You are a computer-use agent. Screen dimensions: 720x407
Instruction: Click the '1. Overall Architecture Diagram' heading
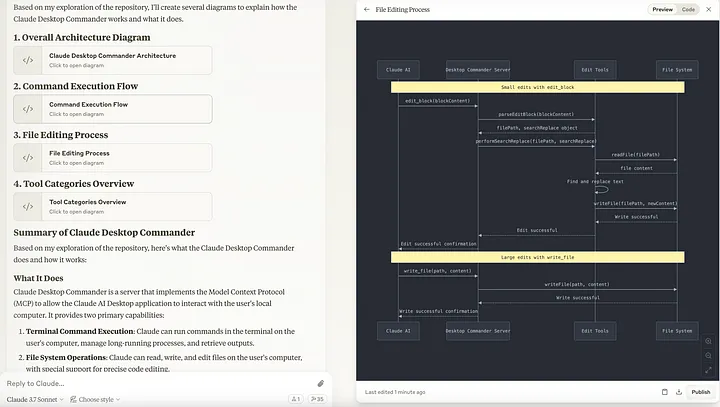tap(82, 37)
